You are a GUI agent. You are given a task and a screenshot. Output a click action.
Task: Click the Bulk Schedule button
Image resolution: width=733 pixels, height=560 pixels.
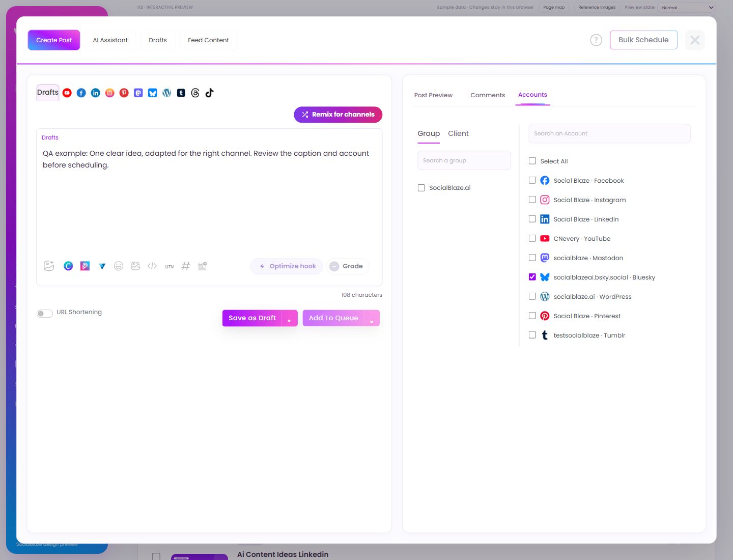643,40
